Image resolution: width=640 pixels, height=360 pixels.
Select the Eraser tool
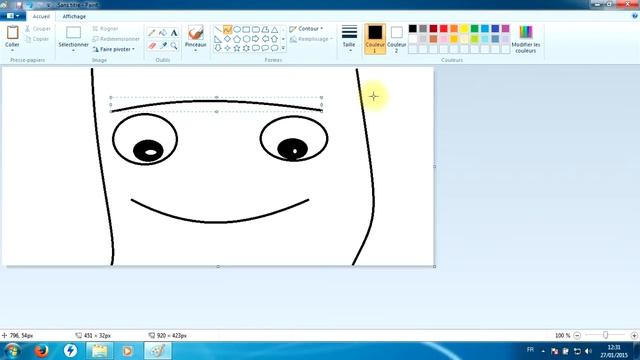151,46
